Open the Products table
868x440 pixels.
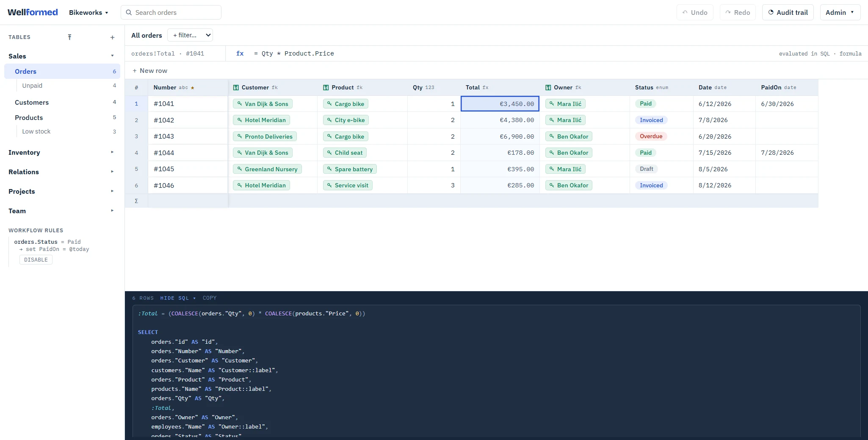point(29,118)
